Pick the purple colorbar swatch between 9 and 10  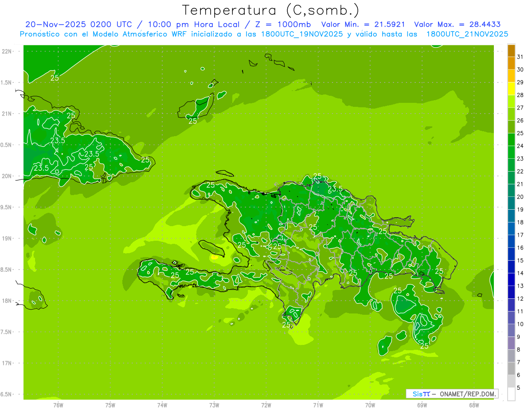click(x=511, y=330)
